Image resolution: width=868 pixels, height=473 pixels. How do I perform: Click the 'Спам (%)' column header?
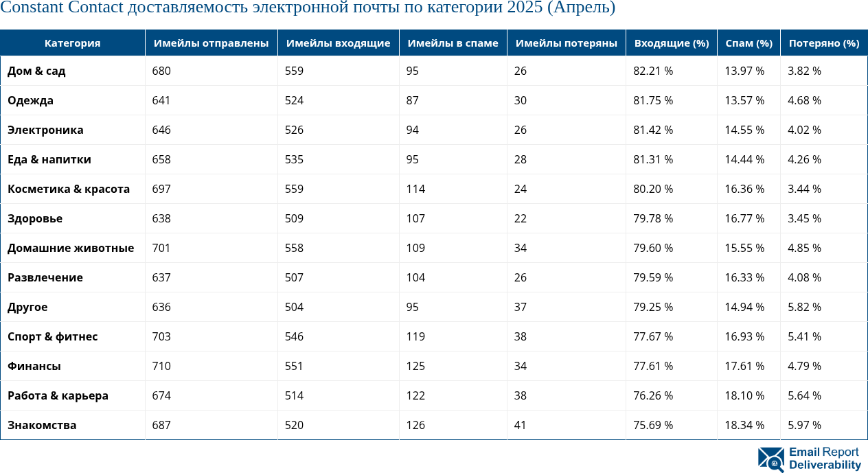click(x=749, y=43)
